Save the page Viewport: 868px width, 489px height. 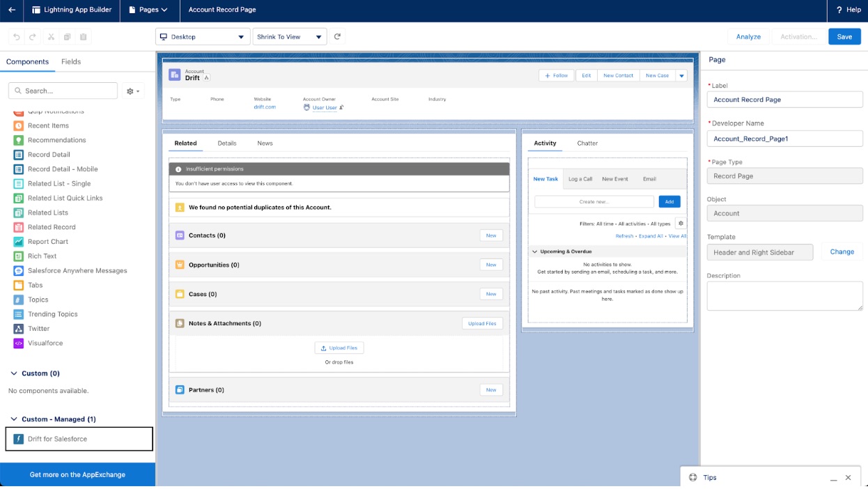(844, 37)
